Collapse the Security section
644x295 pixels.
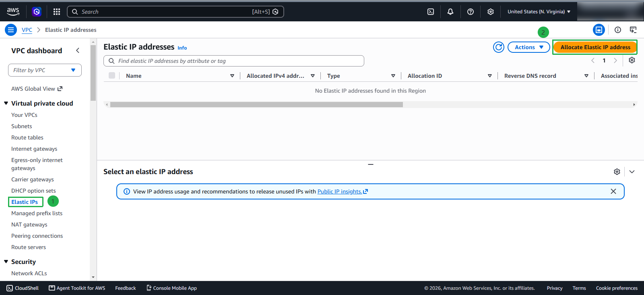(x=6, y=262)
